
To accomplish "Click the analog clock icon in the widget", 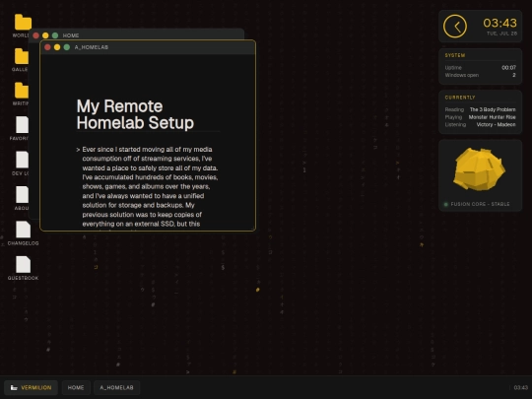I will (455, 27).
